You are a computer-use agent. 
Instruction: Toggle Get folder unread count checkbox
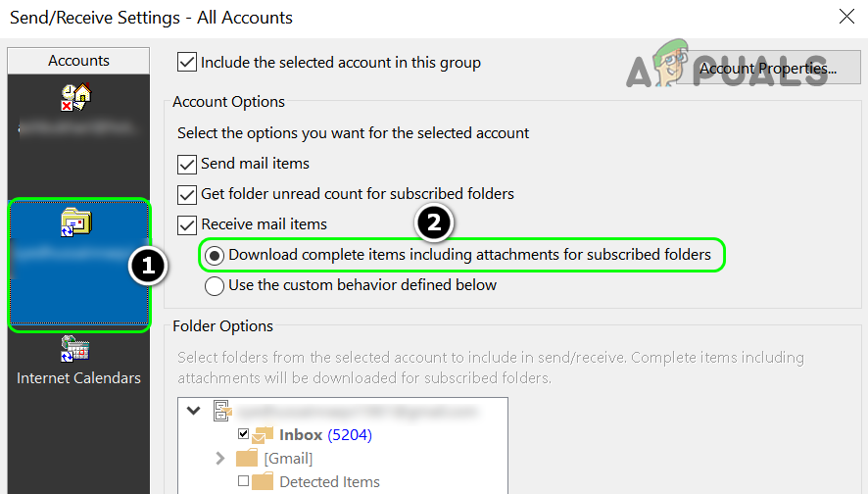(x=187, y=194)
